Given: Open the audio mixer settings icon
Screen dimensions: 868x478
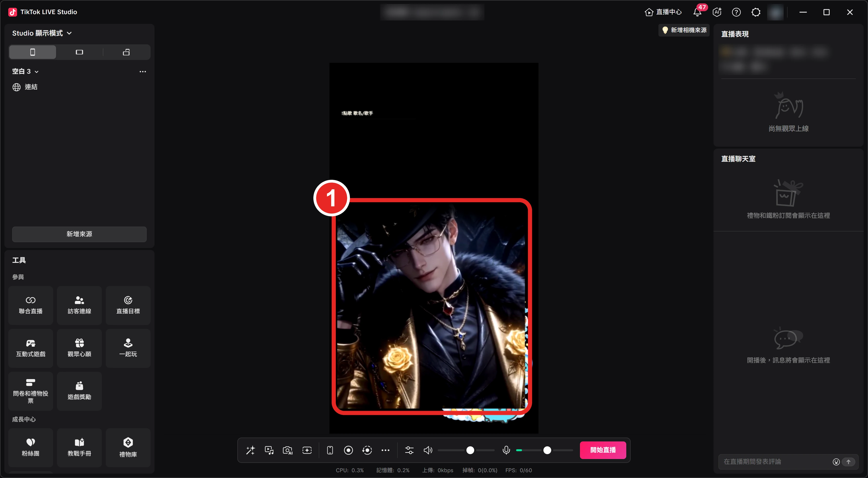Looking at the screenshot, I should click(x=409, y=450).
